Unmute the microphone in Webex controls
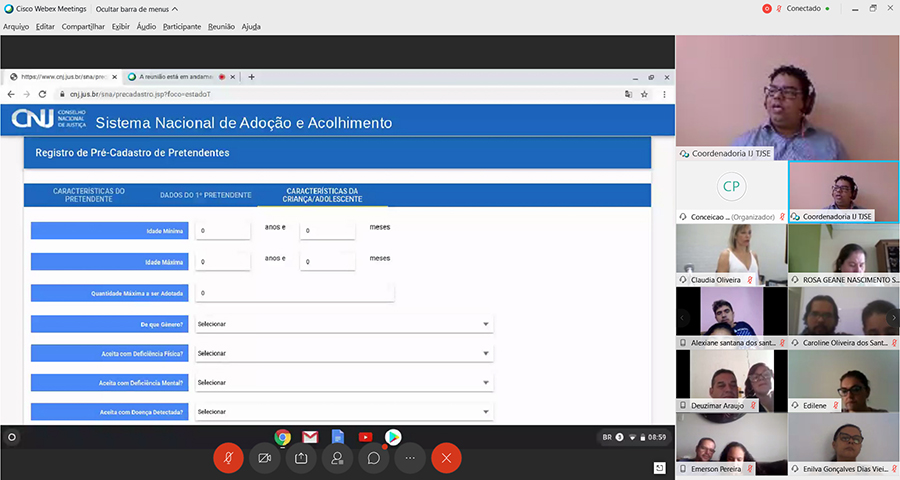This screenshot has height=480, width=900. (228, 457)
